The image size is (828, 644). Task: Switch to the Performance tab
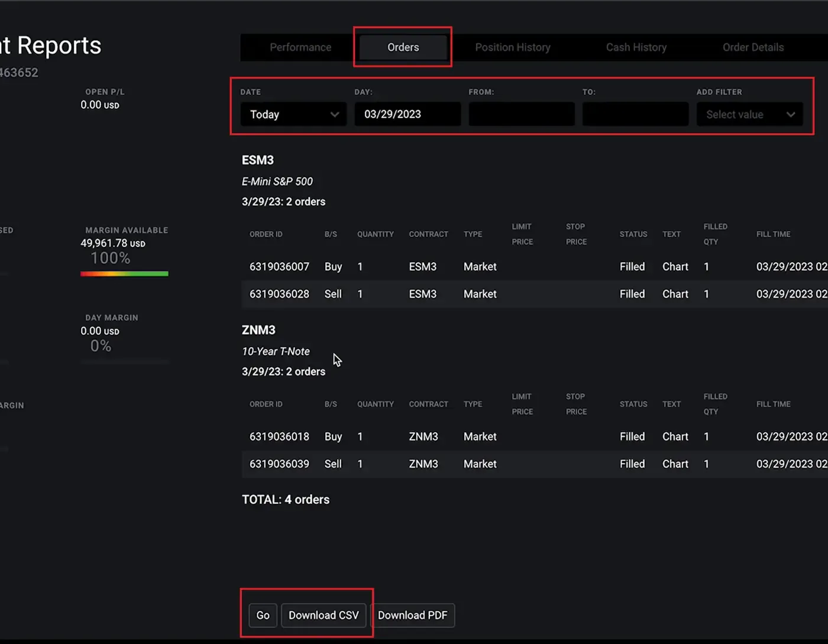click(300, 47)
